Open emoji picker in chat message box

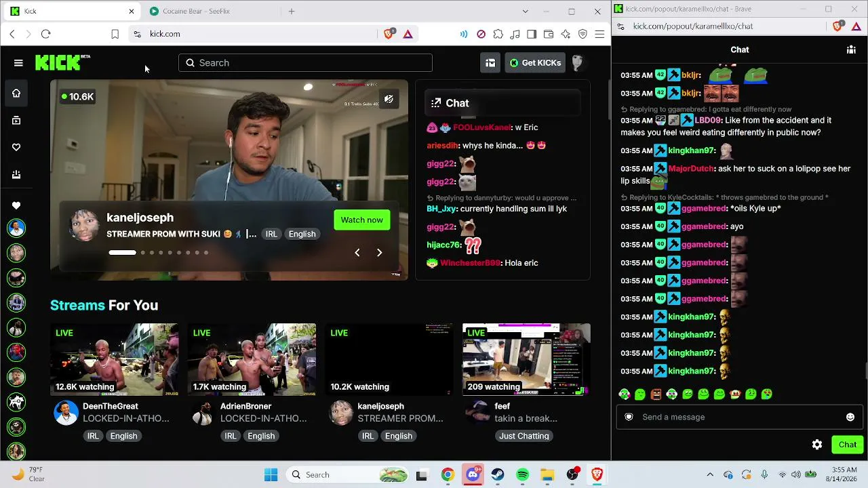click(x=850, y=417)
